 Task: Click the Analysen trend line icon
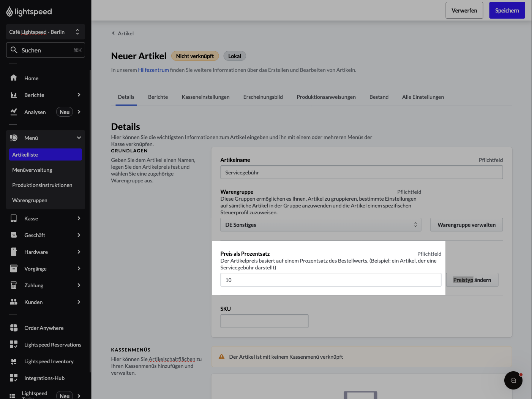coord(14,112)
